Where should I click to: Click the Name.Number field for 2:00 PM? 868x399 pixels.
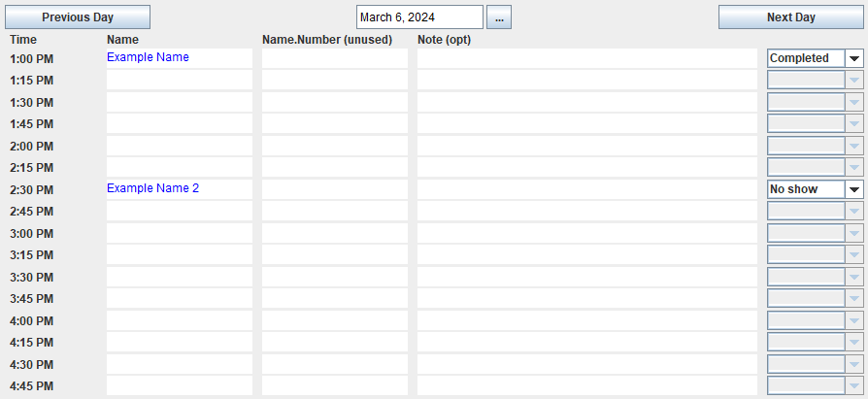click(x=335, y=146)
